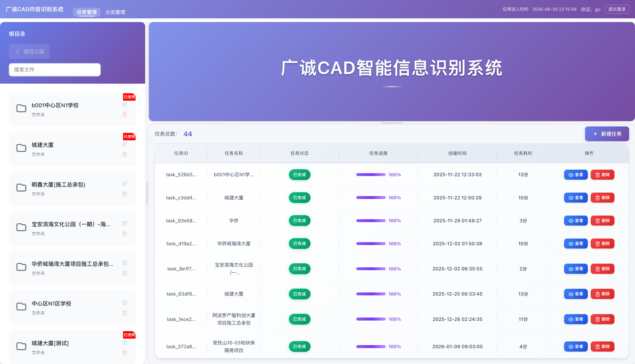The width and height of the screenshot is (635, 364).
Task: Click the 返回上级 button
Action: pos(29,51)
